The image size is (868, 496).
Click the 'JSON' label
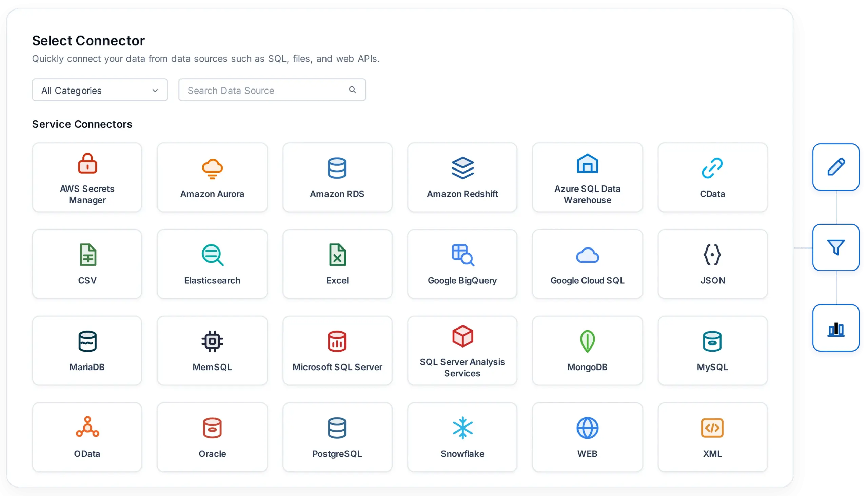712,280
